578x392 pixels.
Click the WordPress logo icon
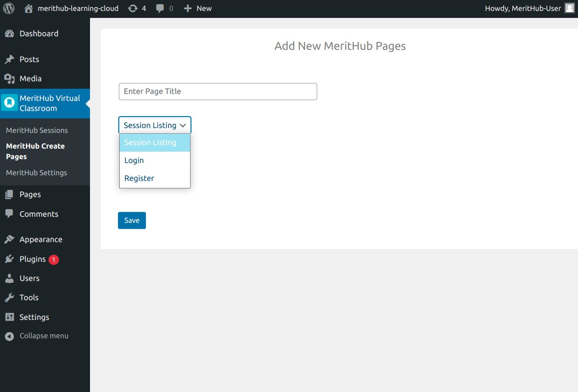(9, 8)
